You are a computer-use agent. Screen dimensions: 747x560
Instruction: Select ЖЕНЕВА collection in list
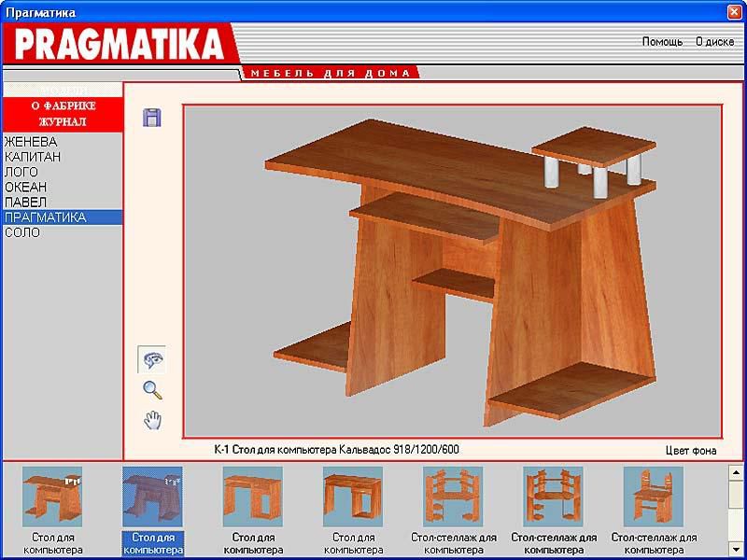31,142
